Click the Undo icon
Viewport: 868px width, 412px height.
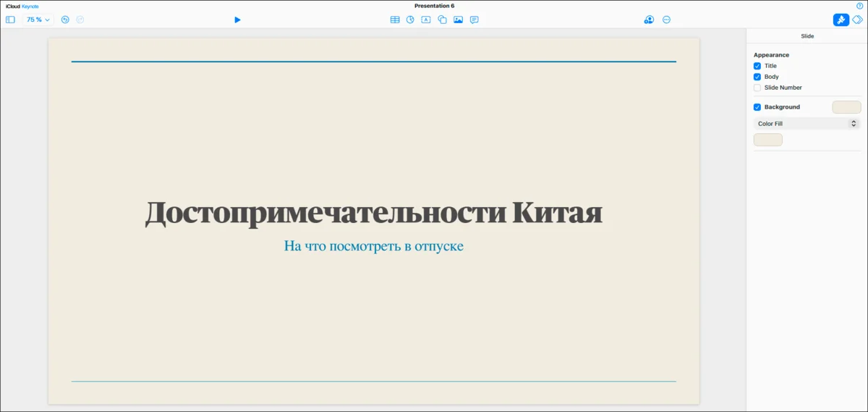(65, 20)
